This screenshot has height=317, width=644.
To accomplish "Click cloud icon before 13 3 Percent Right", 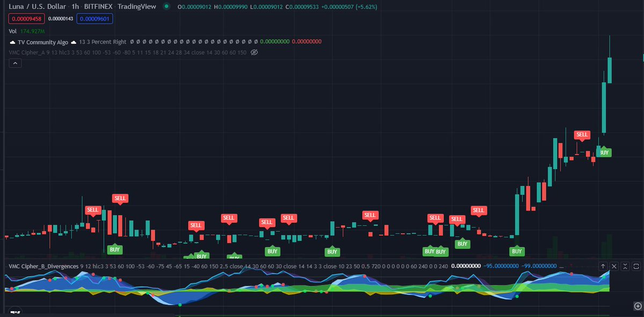I will [74, 41].
